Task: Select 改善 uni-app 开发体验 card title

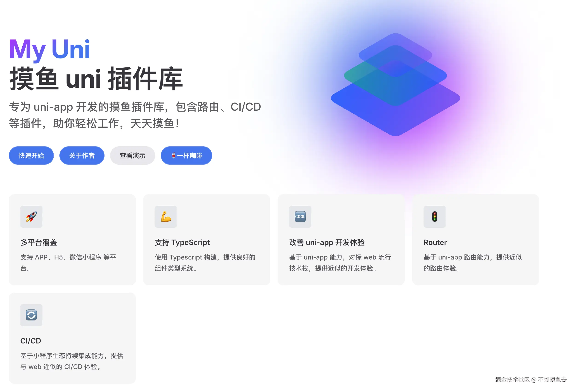Action: (327, 242)
